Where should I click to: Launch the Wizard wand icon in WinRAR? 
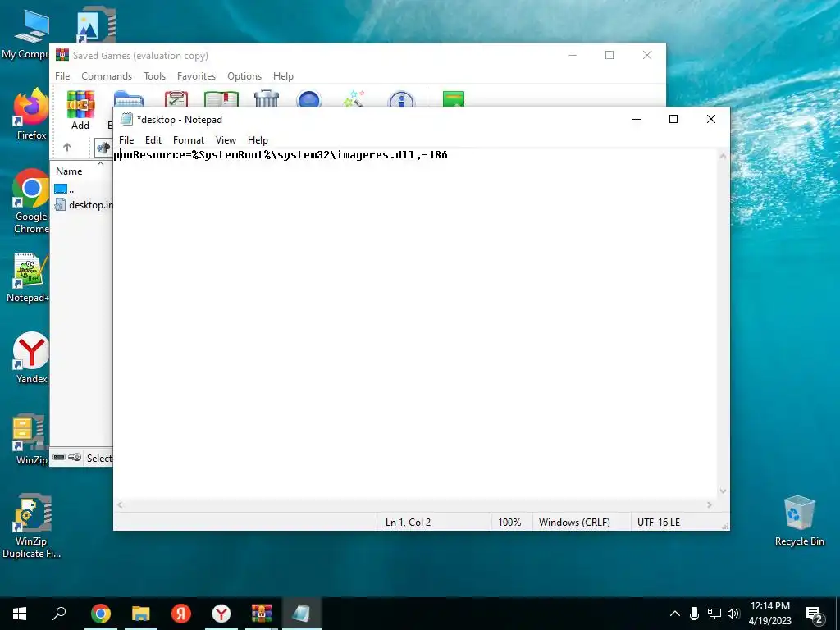(354, 98)
